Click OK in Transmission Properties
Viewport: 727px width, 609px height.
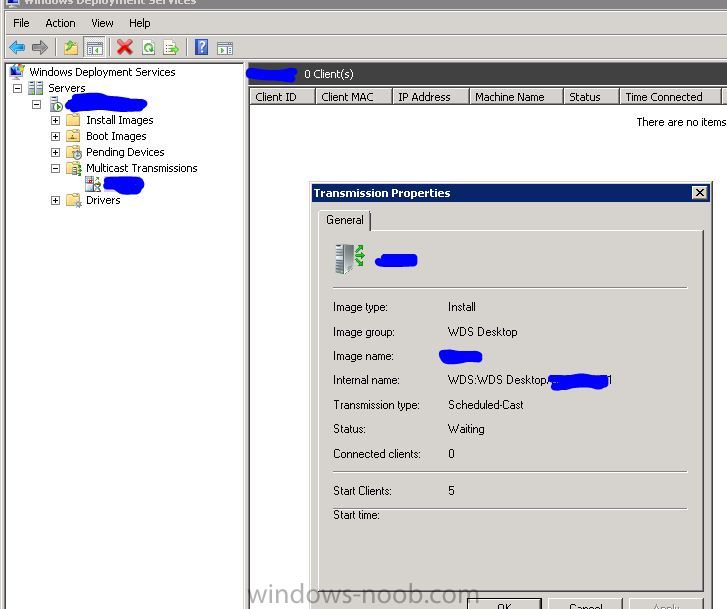[504, 604]
